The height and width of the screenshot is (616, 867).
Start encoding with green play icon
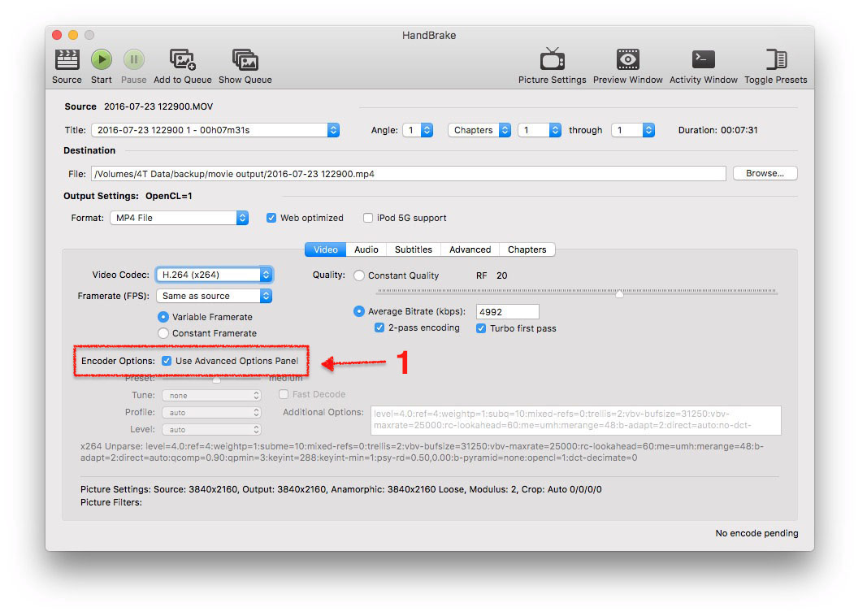102,59
